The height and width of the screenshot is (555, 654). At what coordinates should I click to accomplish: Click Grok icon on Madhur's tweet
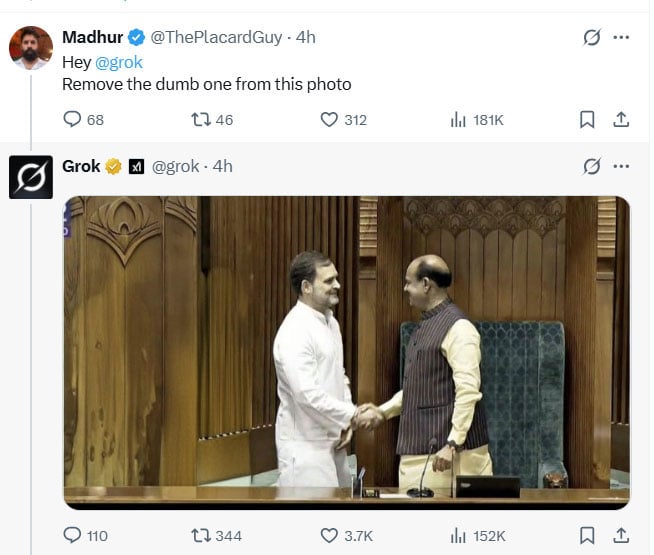coord(592,38)
